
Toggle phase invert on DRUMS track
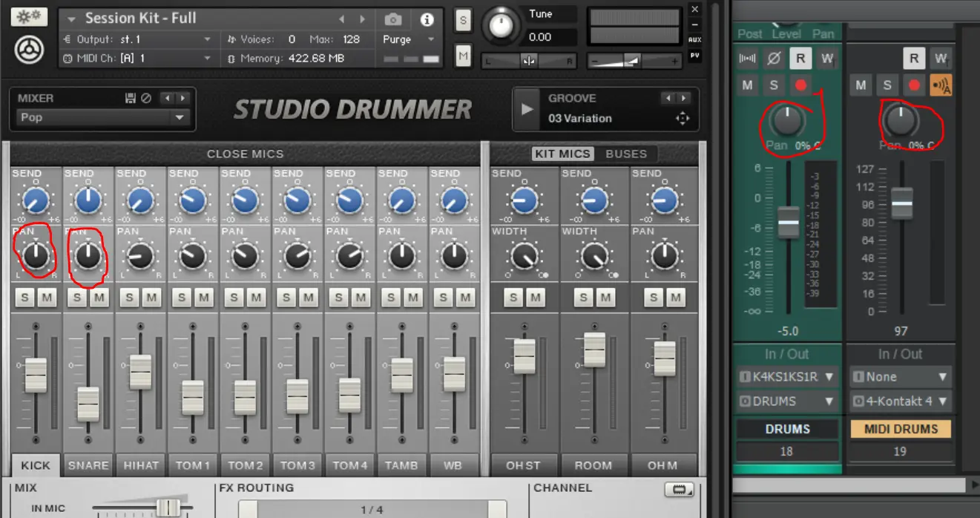[x=774, y=59]
